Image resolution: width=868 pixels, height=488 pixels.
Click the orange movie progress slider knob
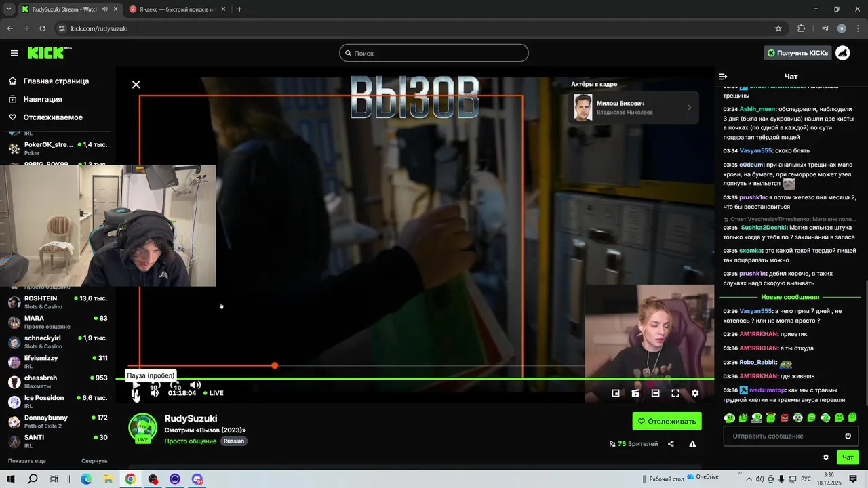click(275, 365)
